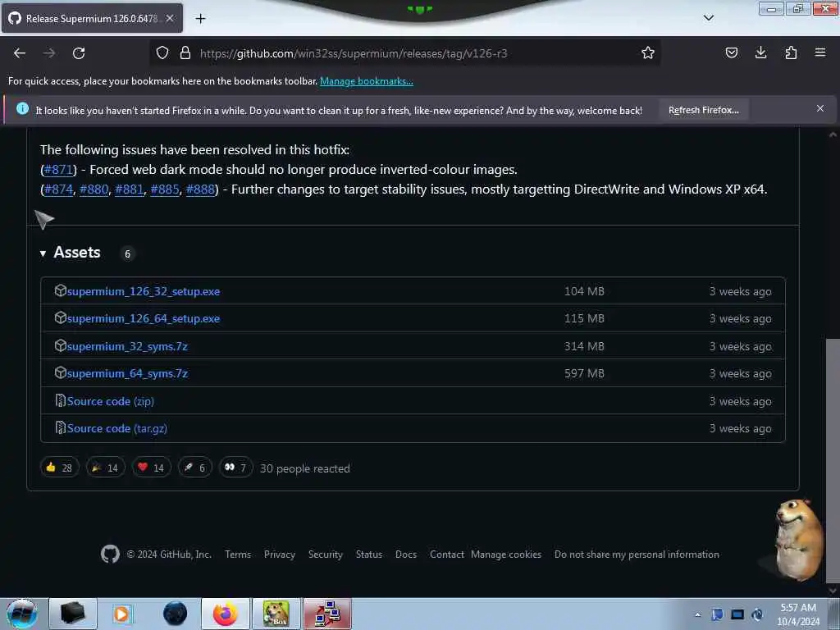The image size is (840, 630).
Task: Open the black box taskbar icon
Action: point(73,614)
